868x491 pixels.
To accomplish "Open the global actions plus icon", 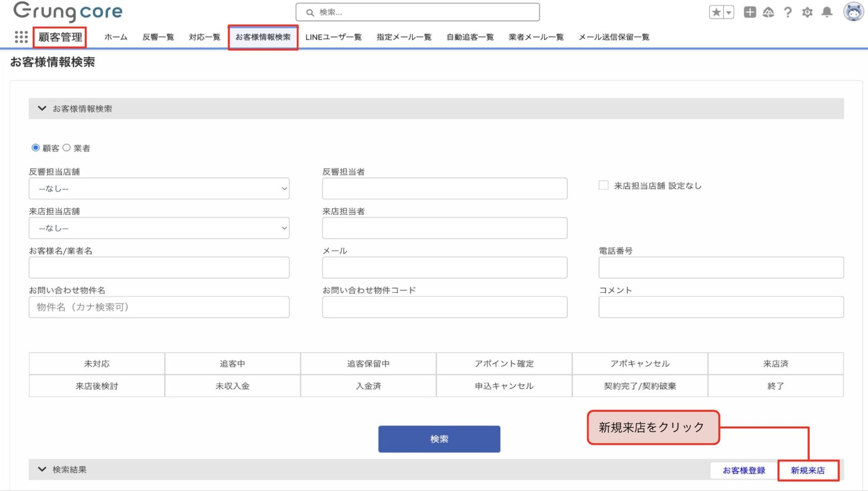I will [x=750, y=12].
